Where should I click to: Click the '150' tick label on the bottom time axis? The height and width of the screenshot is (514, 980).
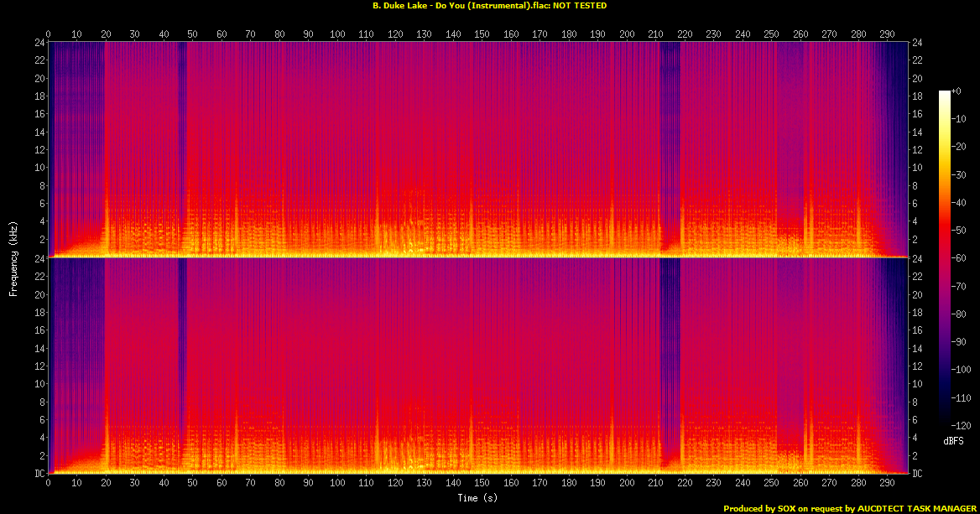pyautogui.click(x=482, y=483)
